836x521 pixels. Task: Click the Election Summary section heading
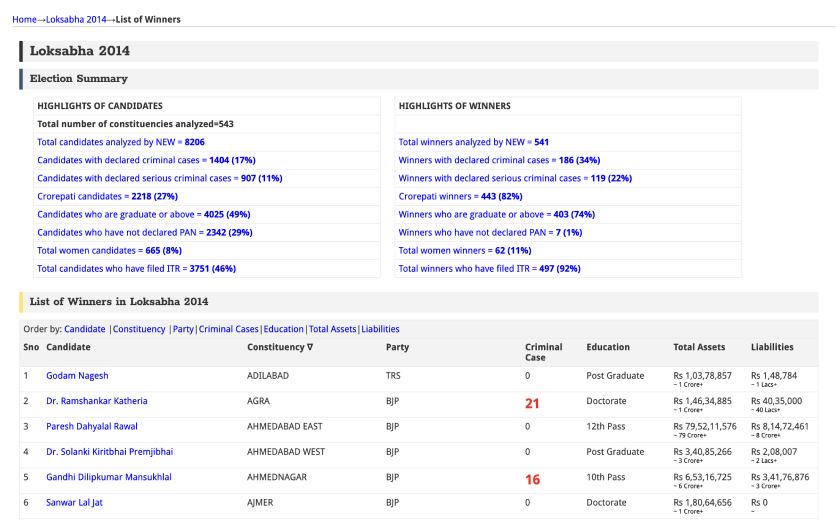(78, 78)
